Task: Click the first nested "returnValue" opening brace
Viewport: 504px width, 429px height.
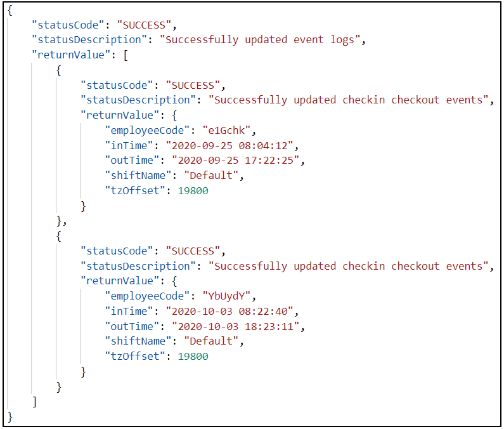Action: pyautogui.click(x=174, y=115)
